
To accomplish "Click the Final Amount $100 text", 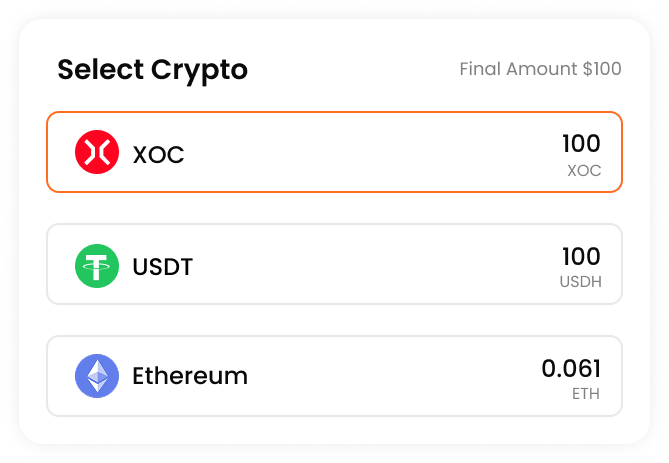I will pyautogui.click(x=540, y=69).
